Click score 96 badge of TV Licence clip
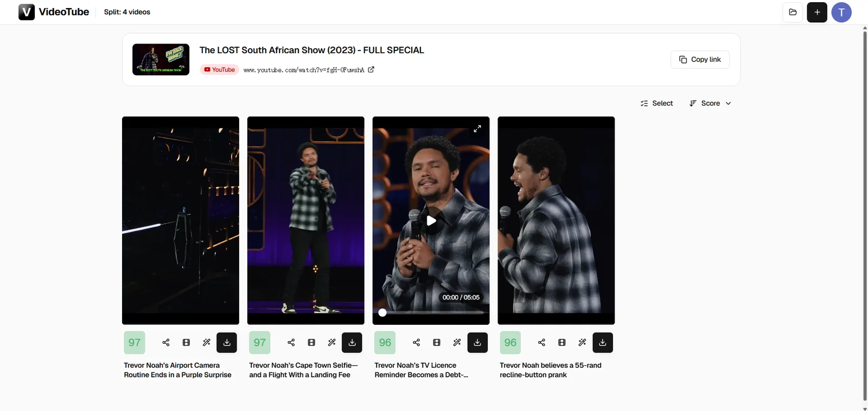Viewport: 868px width, 411px height. pos(385,343)
